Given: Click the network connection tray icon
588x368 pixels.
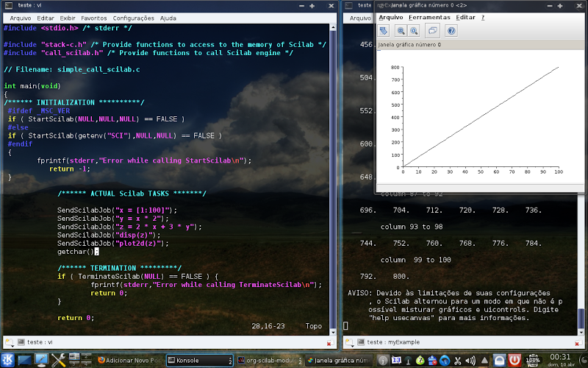Looking at the screenshot, I should click(x=408, y=361).
